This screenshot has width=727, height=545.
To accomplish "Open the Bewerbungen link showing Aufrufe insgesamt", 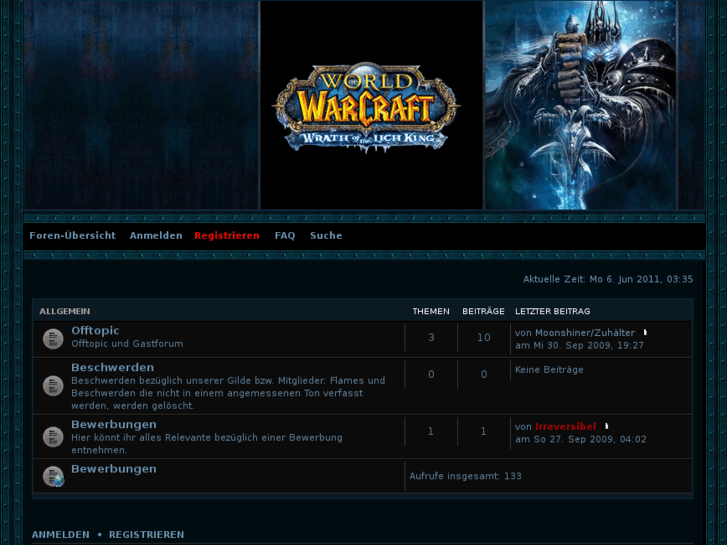I will tap(114, 469).
